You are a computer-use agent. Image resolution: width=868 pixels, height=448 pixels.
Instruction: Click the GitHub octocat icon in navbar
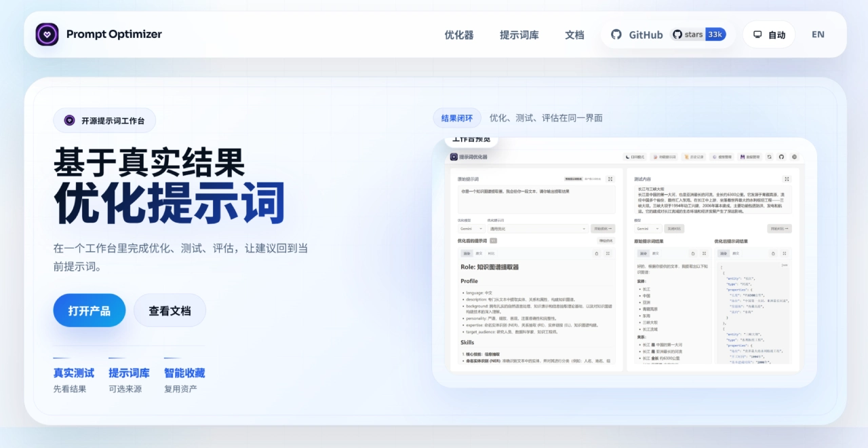point(616,35)
